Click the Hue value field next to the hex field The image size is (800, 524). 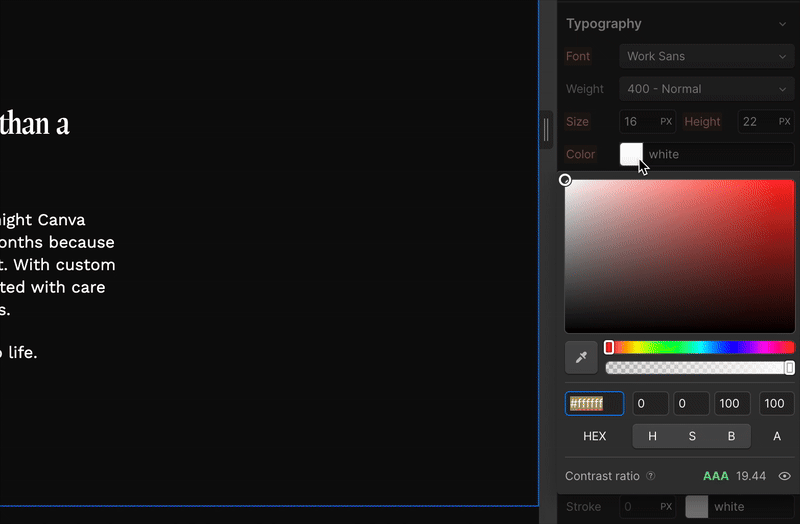(x=651, y=404)
